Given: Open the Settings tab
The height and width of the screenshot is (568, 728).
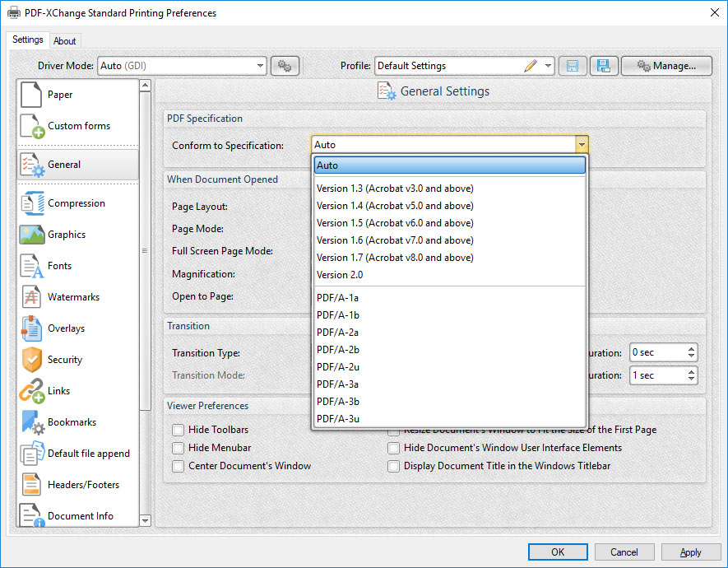Looking at the screenshot, I should (27, 39).
